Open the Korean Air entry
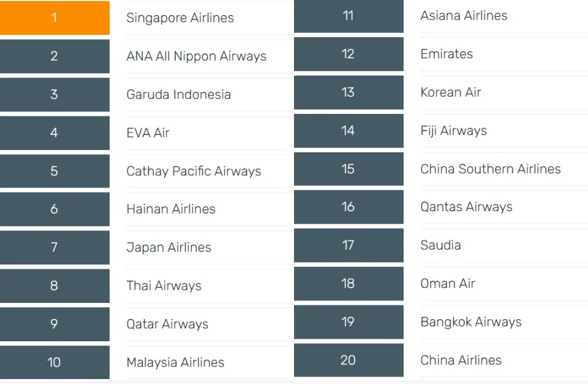The height and width of the screenshot is (384, 588). click(x=451, y=92)
